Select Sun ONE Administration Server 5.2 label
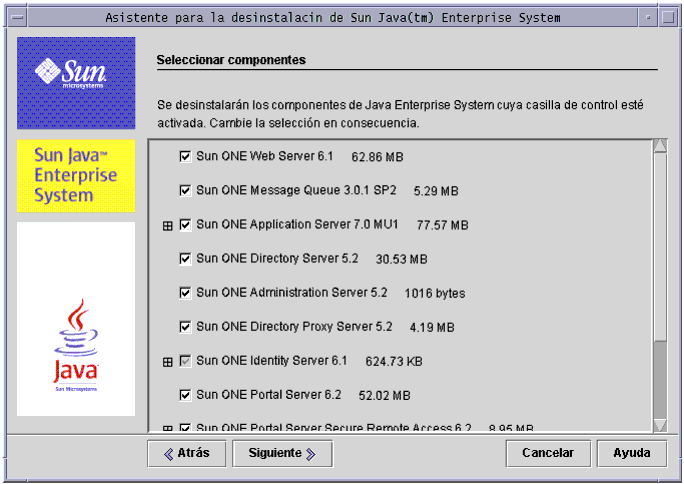This screenshot has height=484, width=684. coord(291,293)
